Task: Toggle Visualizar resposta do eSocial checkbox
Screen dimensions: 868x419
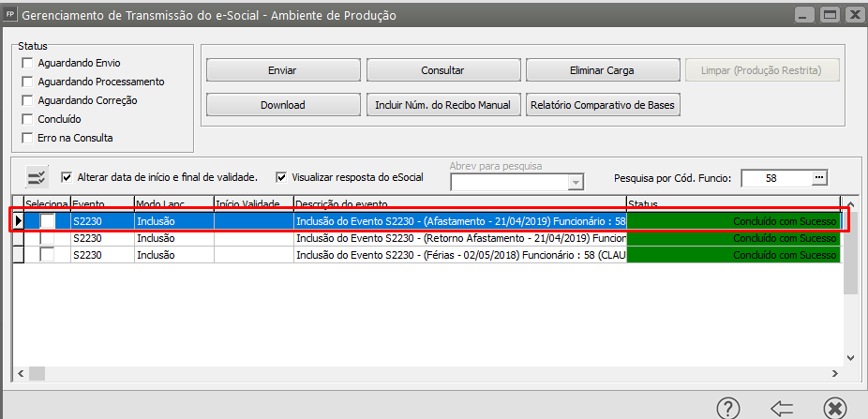Action: (x=282, y=177)
